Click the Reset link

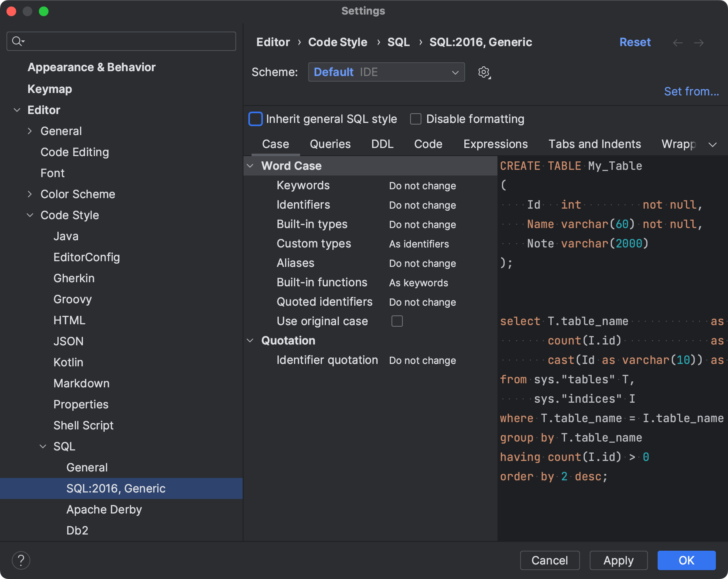[x=635, y=42]
